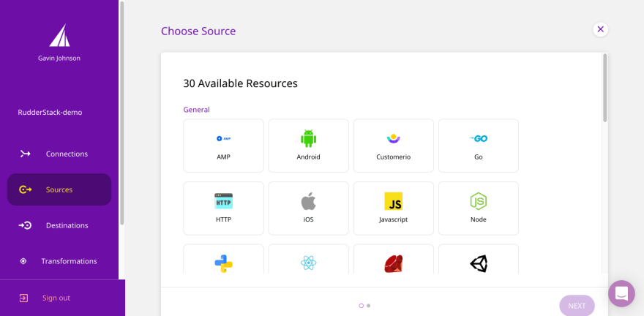This screenshot has height=316, width=644.
Task: Open Transformations in the sidebar
Action: (68, 261)
